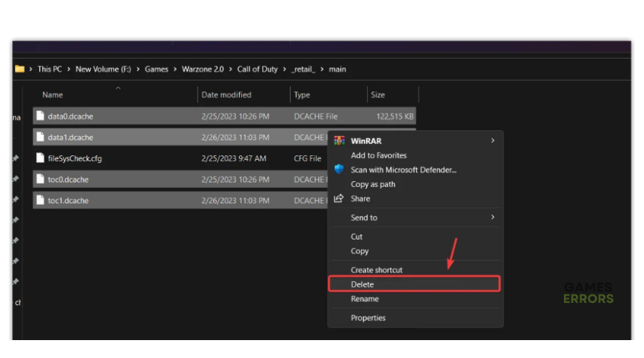Go to the Games folder breadcrumb
Screen dimensions: 644x358
pos(157,69)
